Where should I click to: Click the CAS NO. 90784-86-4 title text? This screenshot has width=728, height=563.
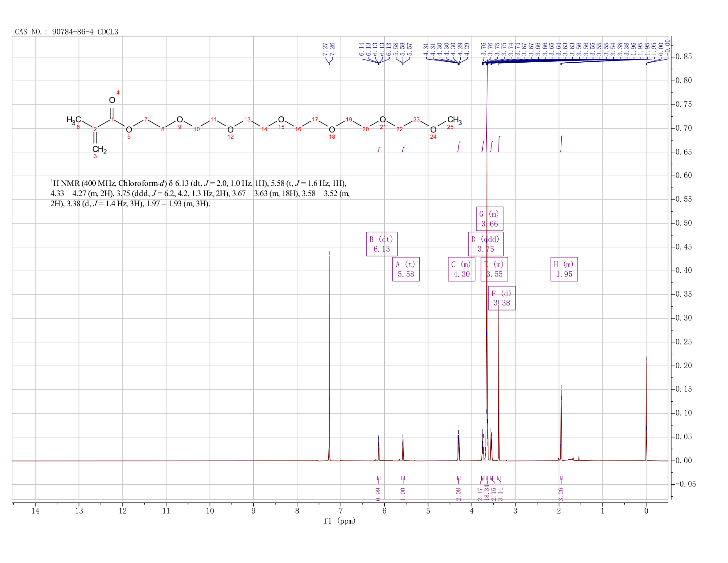click(67, 32)
